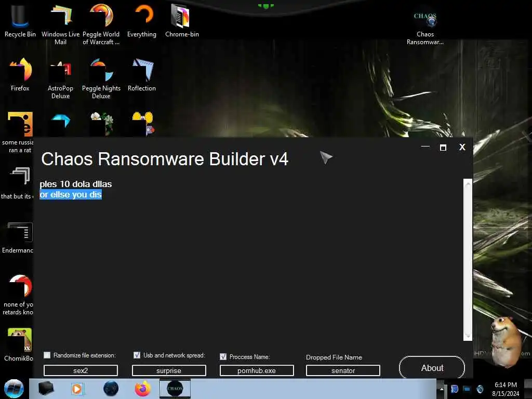Open Windows Media Player from taskbar
Screen dimensions: 532x399
pyautogui.click(x=77, y=389)
